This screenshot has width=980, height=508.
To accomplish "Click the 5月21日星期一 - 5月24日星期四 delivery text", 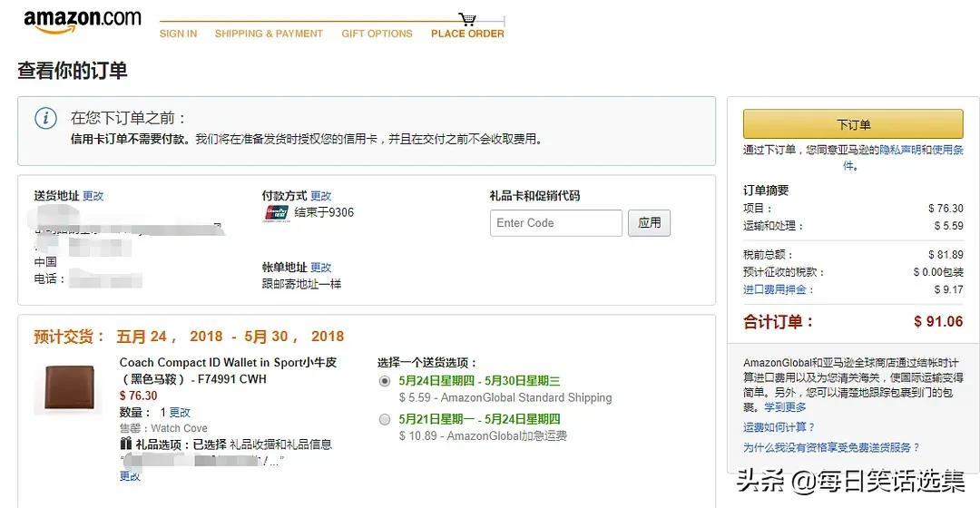I will click(x=479, y=419).
